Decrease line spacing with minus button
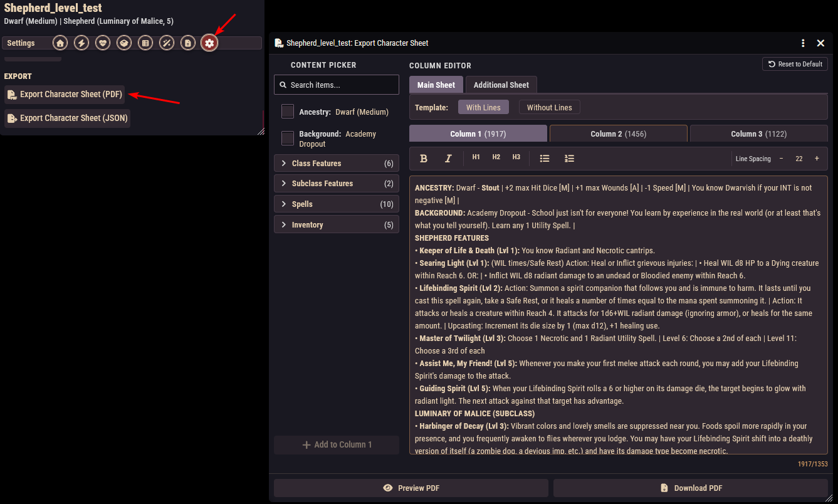838x504 pixels. [x=781, y=159]
